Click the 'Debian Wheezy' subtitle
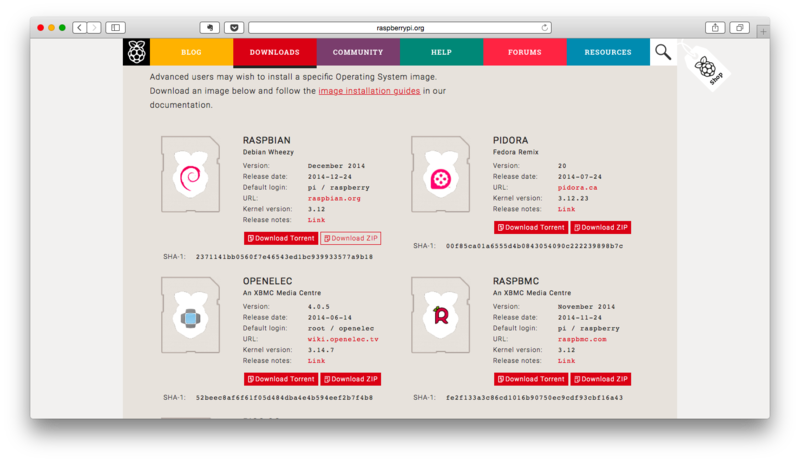This screenshot has height=462, width=800. [268, 152]
